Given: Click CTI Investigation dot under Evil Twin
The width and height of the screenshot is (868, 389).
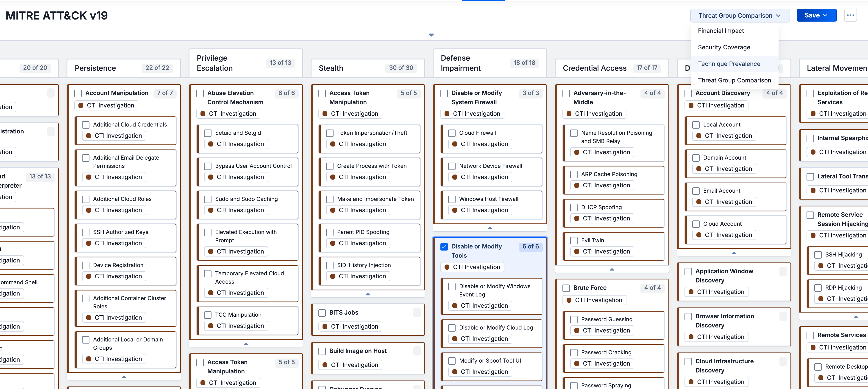Looking at the screenshot, I should (x=576, y=252).
